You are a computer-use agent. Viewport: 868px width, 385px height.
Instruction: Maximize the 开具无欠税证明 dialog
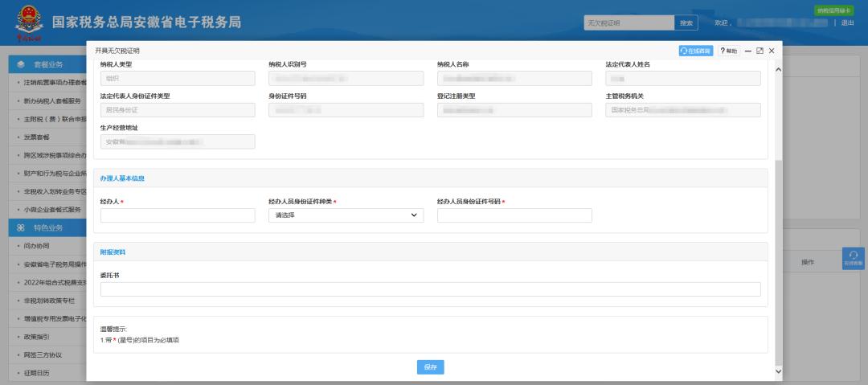pos(759,51)
